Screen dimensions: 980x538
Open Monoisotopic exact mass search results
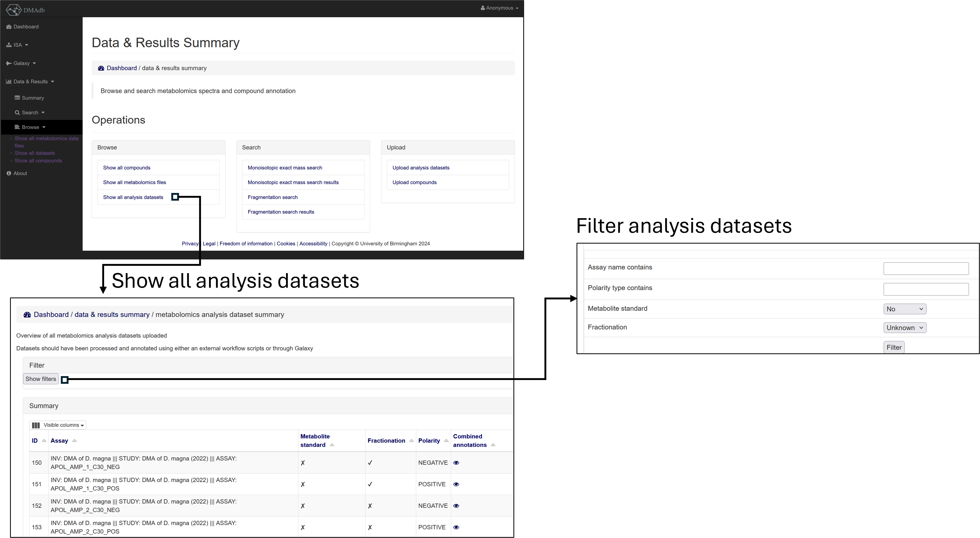pos(293,182)
